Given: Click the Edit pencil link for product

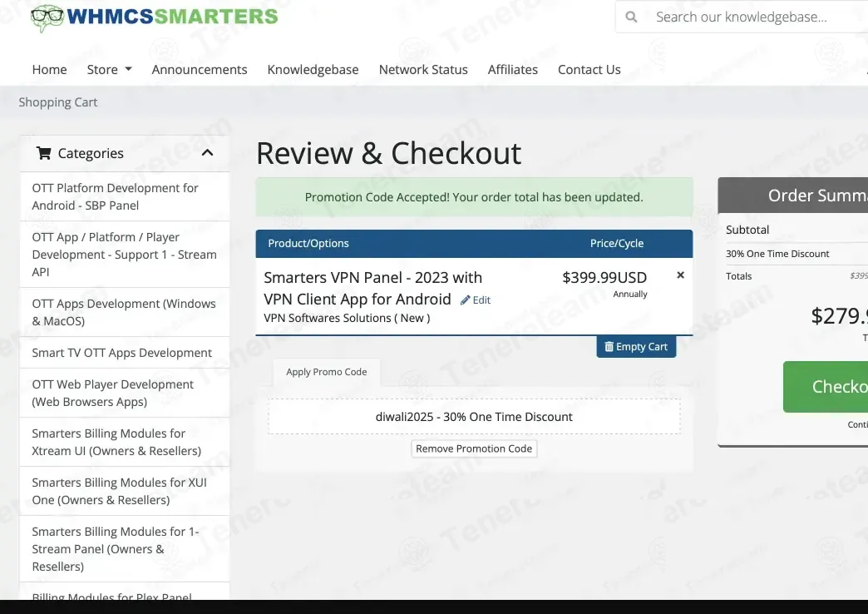Looking at the screenshot, I should click(x=476, y=300).
